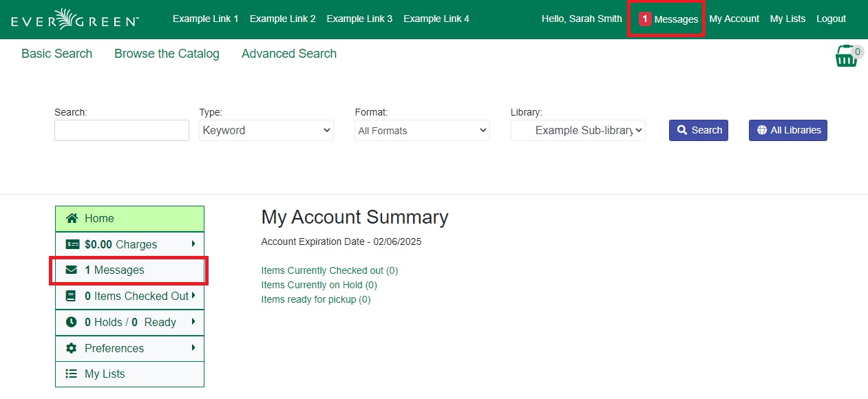The height and width of the screenshot is (399, 868).
Task: Open the Format dropdown
Action: [422, 131]
